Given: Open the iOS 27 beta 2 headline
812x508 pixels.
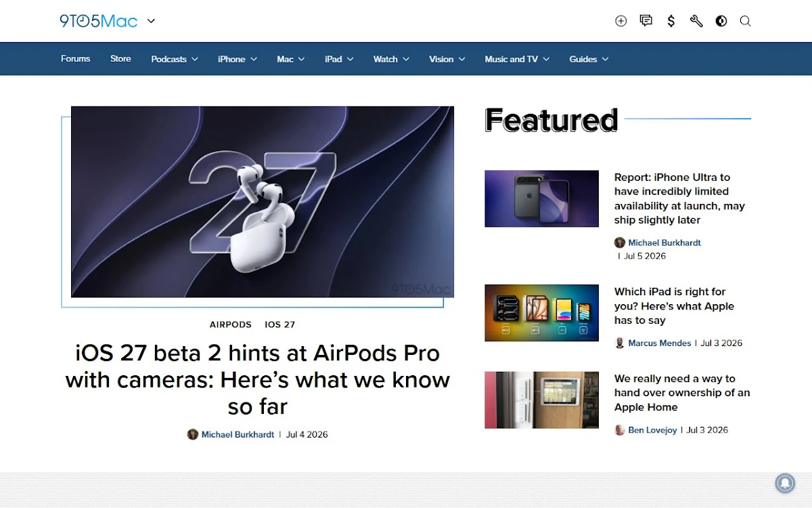Looking at the screenshot, I should pyautogui.click(x=258, y=379).
